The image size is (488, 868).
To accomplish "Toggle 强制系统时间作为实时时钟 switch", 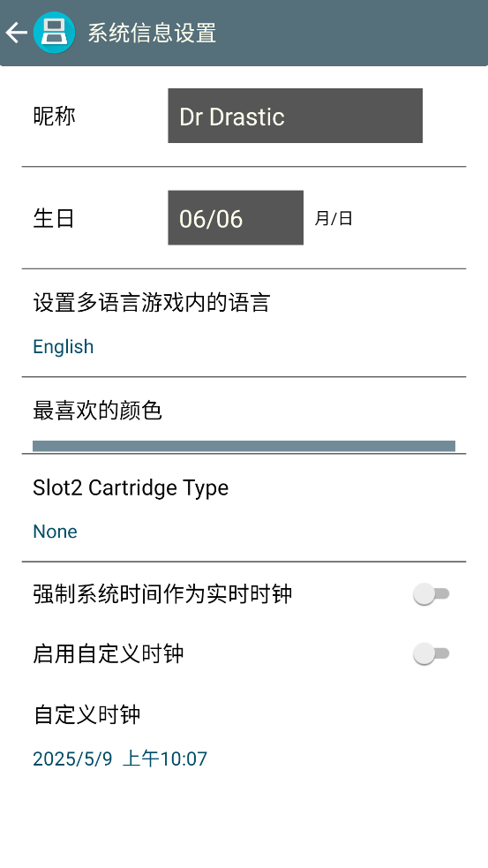I will click(431, 594).
